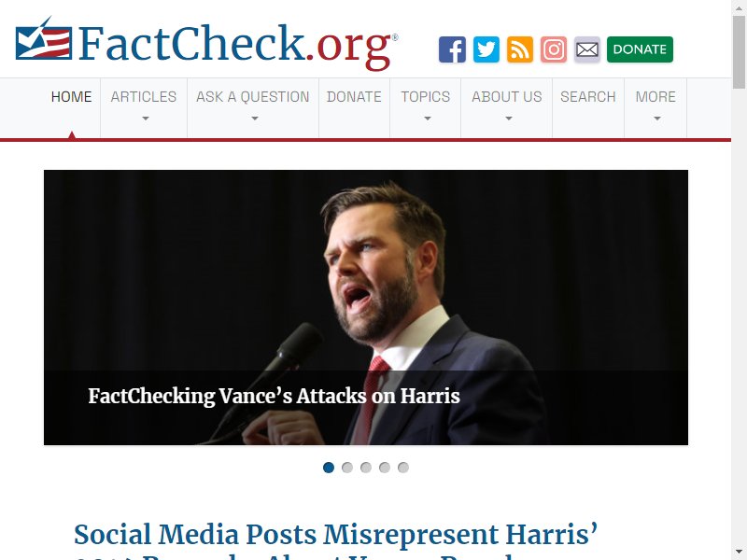Select the third carousel slide dot
The height and width of the screenshot is (560, 747).
[366, 468]
